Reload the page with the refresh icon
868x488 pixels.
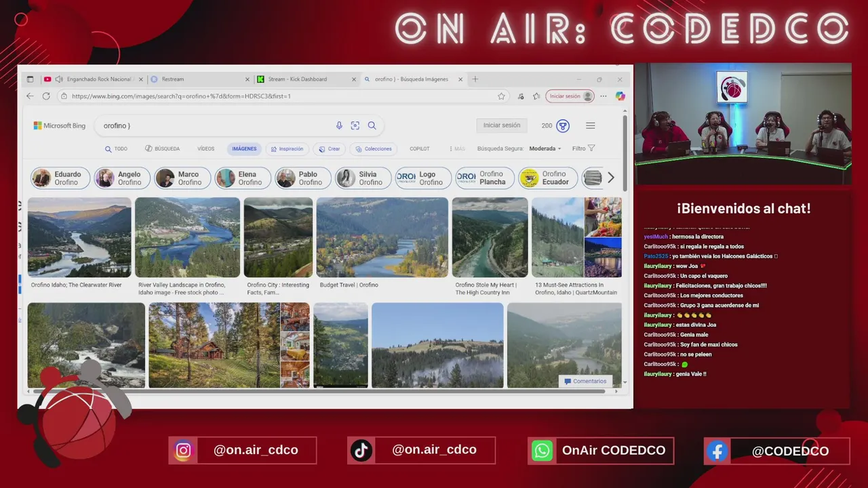pyautogui.click(x=47, y=96)
